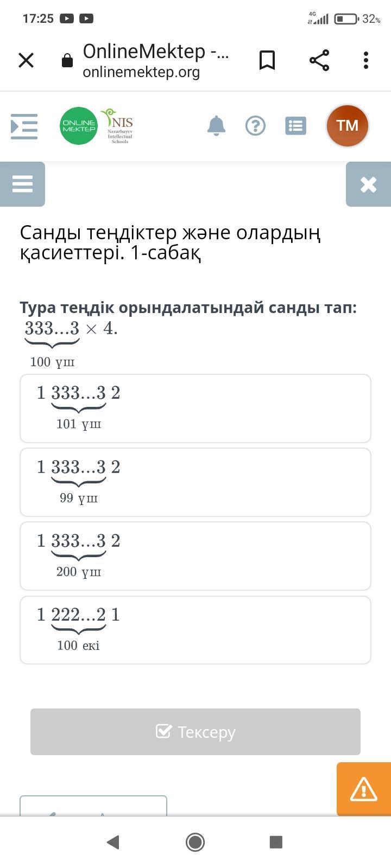Open notifications bell
This screenshot has height=868, width=391.
tap(216, 126)
